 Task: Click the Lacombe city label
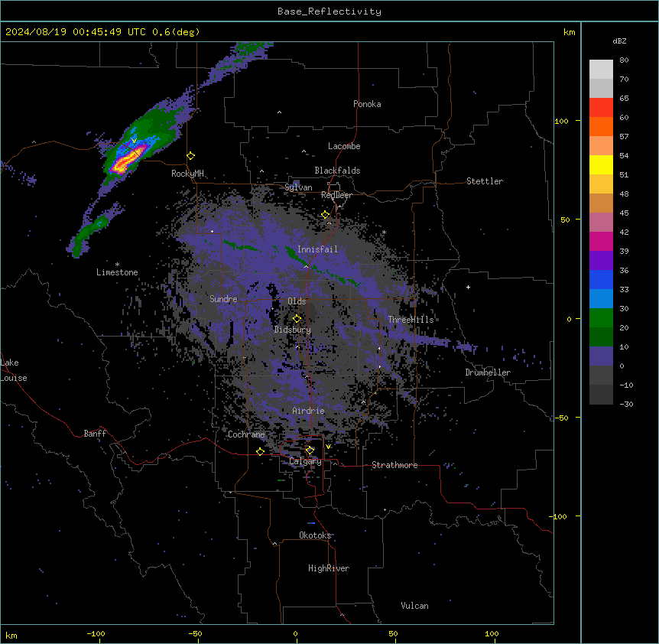pyautogui.click(x=344, y=146)
